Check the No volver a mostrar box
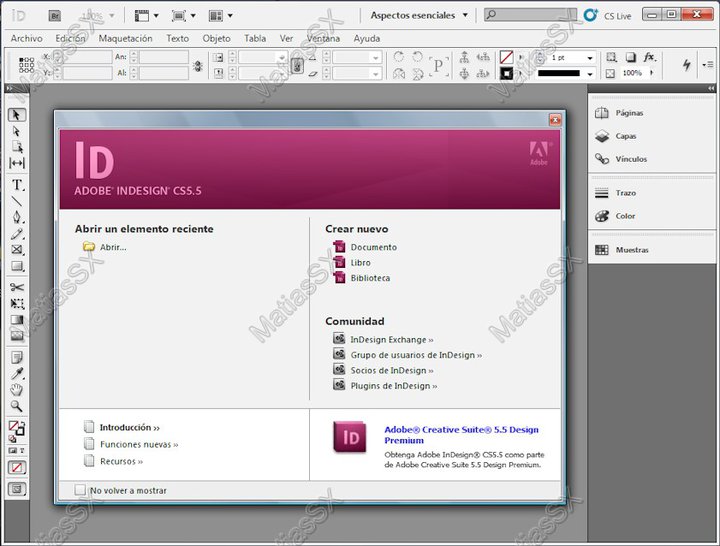This screenshot has height=546, width=720. point(80,490)
